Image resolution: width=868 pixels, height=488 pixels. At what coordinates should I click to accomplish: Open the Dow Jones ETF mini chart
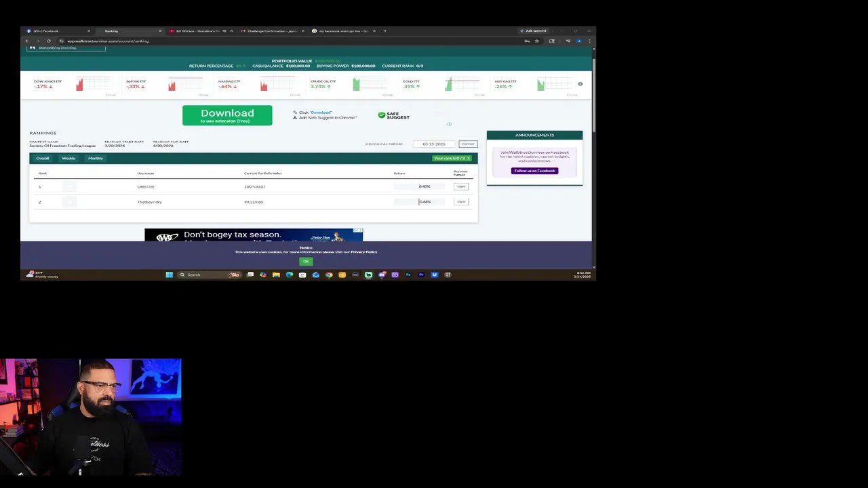click(93, 84)
